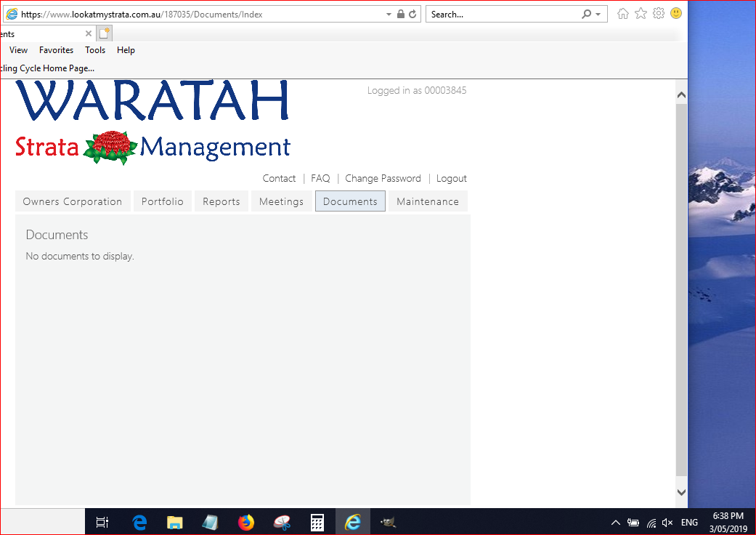Image resolution: width=756 pixels, height=535 pixels.
Task: Launch Firefox from the taskbar
Action: click(x=246, y=522)
